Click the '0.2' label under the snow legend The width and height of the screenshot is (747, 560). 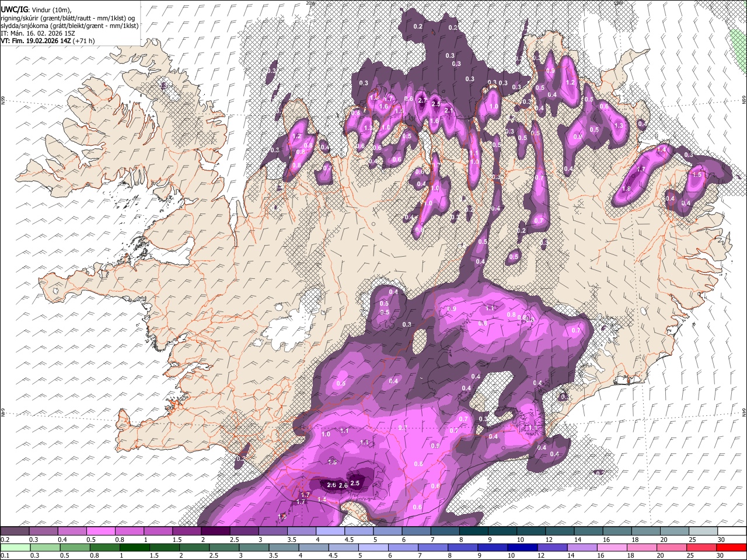click(x=5, y=539)
